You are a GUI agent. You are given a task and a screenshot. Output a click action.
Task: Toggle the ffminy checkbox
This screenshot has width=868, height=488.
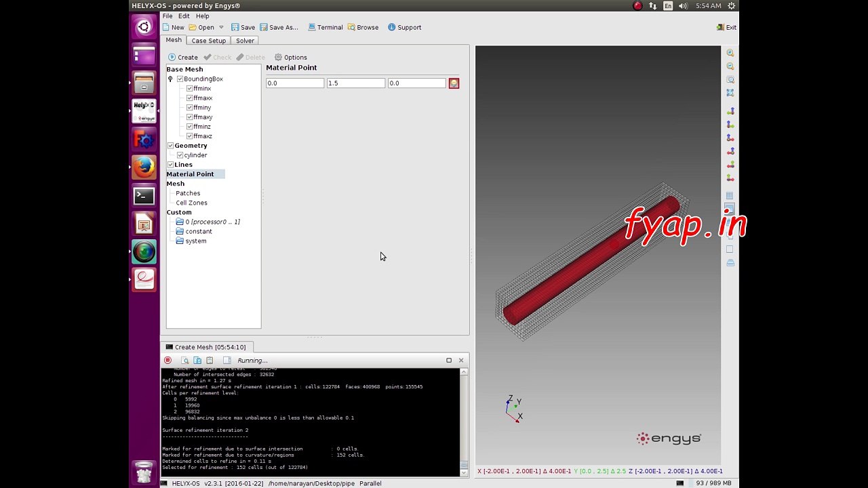[x=189, y=108]
